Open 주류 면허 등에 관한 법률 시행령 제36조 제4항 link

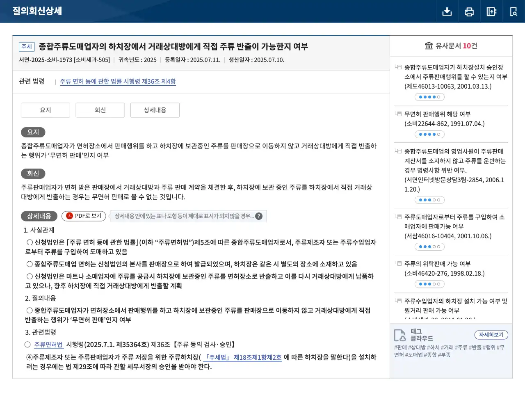click(118, 82)
